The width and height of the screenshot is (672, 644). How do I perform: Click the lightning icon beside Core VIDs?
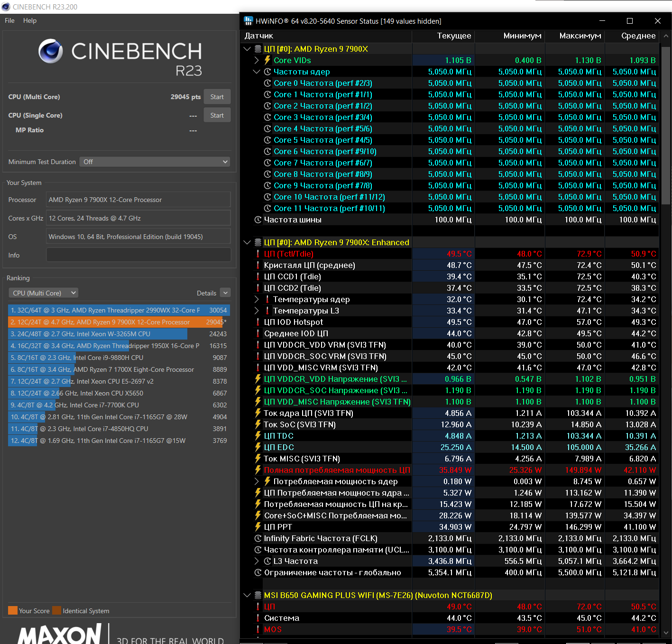(x=267, y=60)
